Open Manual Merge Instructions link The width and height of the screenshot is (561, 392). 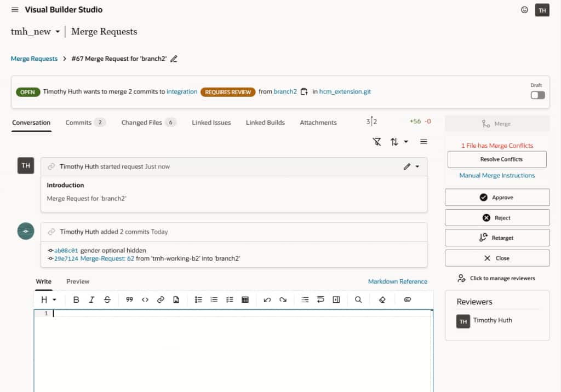(x=497, y=176)
